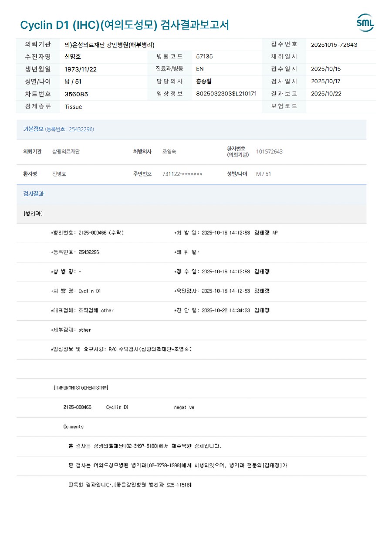Select the comment mentioning 02-3497-5100

pyautogui.click(x=145, y=446)
